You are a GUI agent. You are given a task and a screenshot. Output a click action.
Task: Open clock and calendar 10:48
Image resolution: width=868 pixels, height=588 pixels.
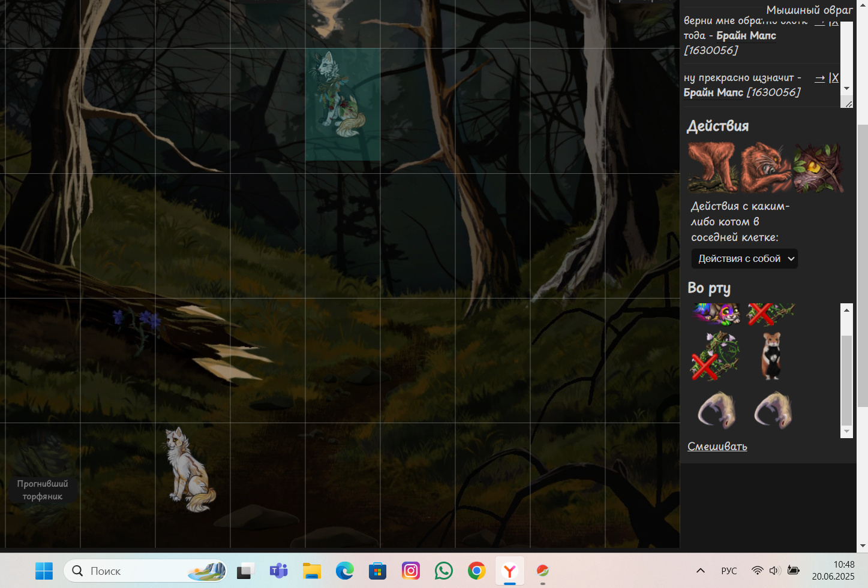tap(833, 571)
